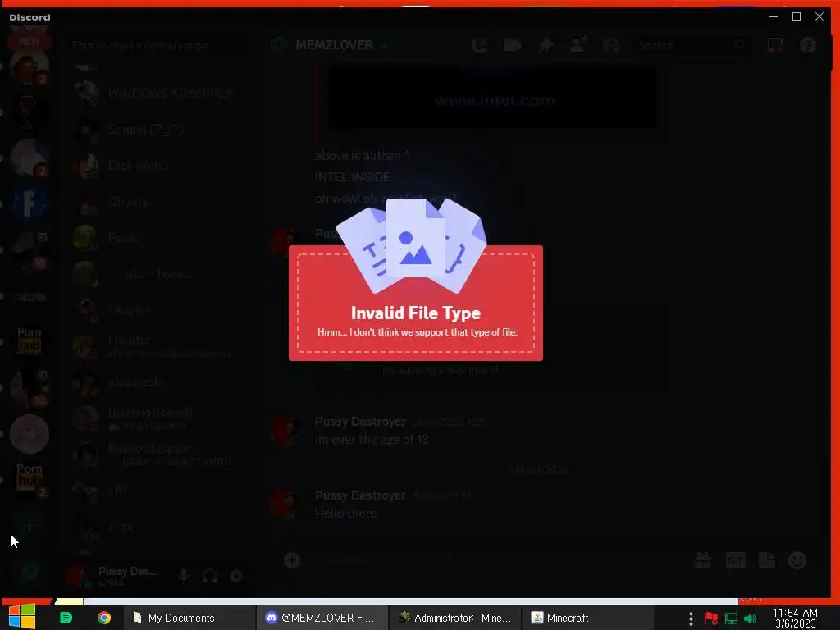Image resolution: width=840 pixels, height=630 pixels.
Task: Click the volume speaker tray icon
Action: pyautogui.click(x=750, y=619)
